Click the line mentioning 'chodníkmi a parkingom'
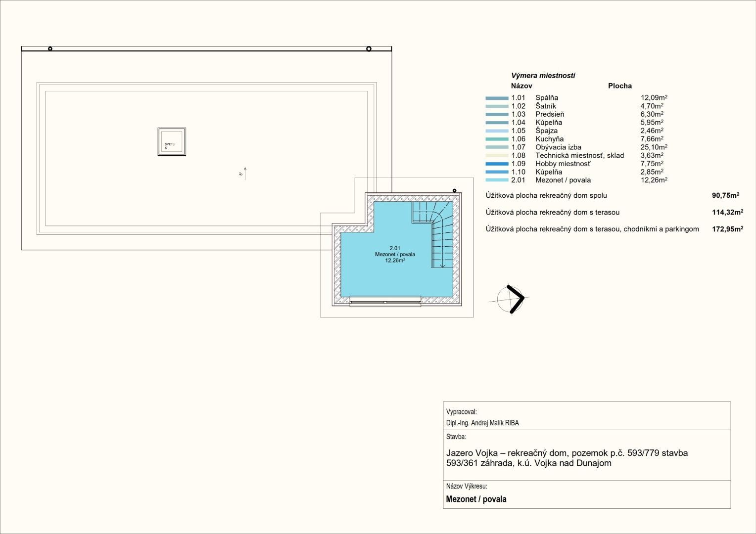Screen dimensions: 756x534 pyautogui.click(x=592, y=229)
